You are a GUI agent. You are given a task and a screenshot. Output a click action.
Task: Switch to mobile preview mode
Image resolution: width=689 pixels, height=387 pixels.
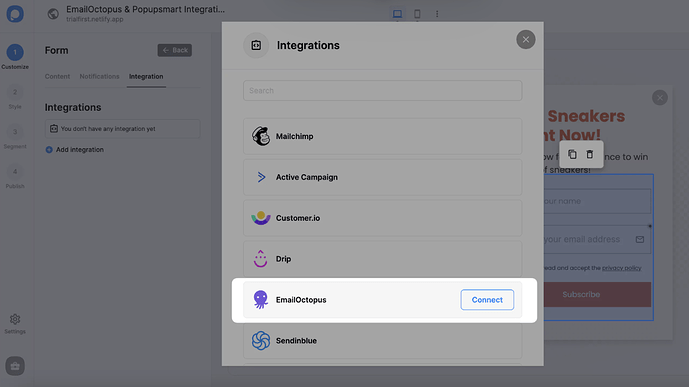tap(417, 14)
